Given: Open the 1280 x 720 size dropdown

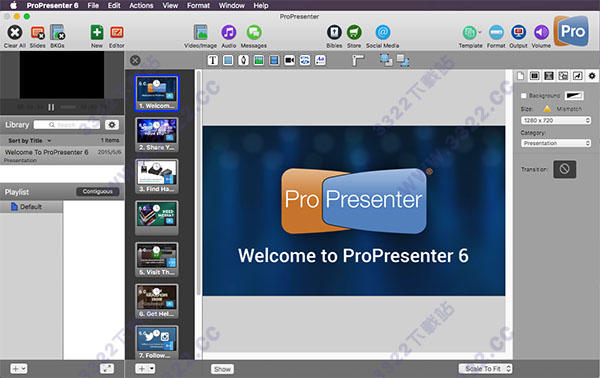Looking at the screenshot, I should 556,121.
